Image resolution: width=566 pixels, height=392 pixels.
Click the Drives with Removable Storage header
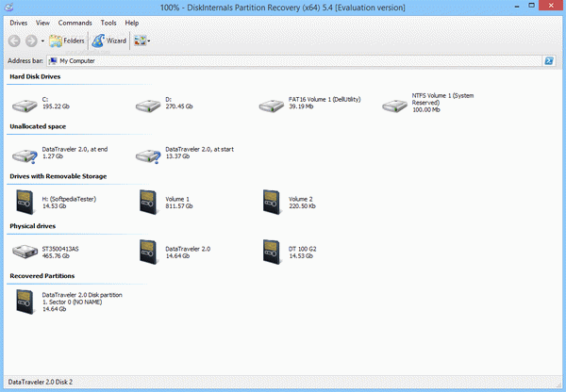tap(58, 176)
